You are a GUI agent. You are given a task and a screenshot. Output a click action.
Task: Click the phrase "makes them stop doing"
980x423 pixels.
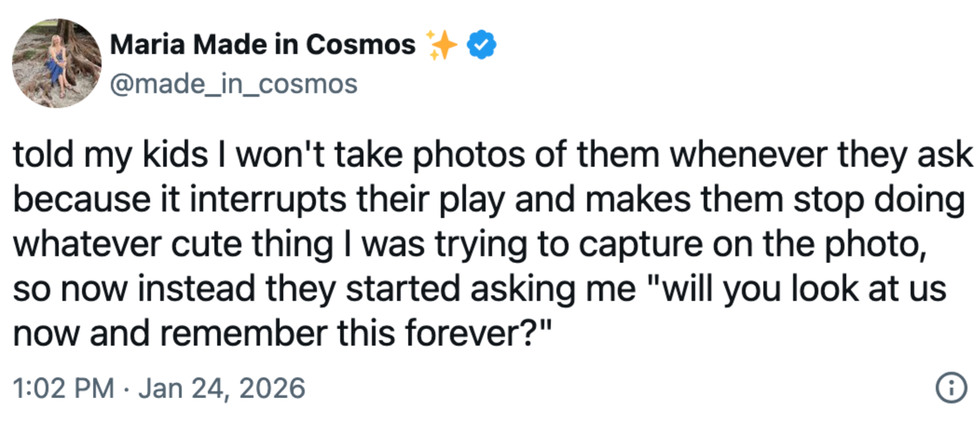coord(775,200)
